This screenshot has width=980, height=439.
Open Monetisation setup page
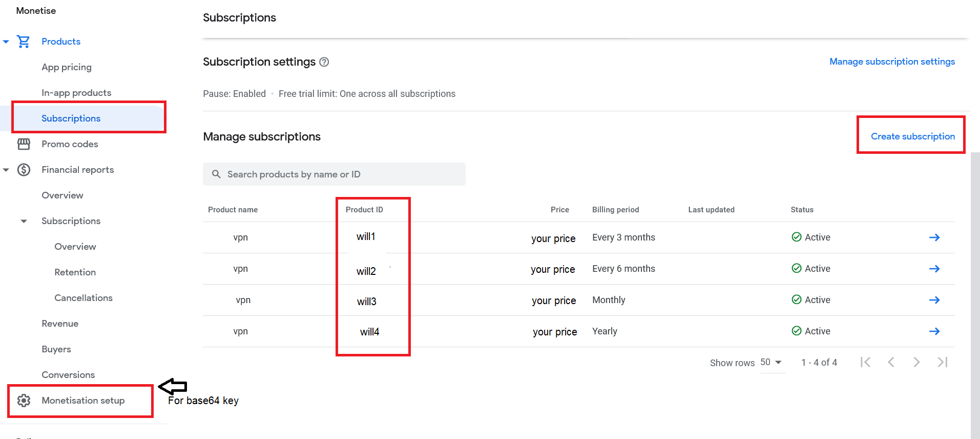tap(83, 401)
